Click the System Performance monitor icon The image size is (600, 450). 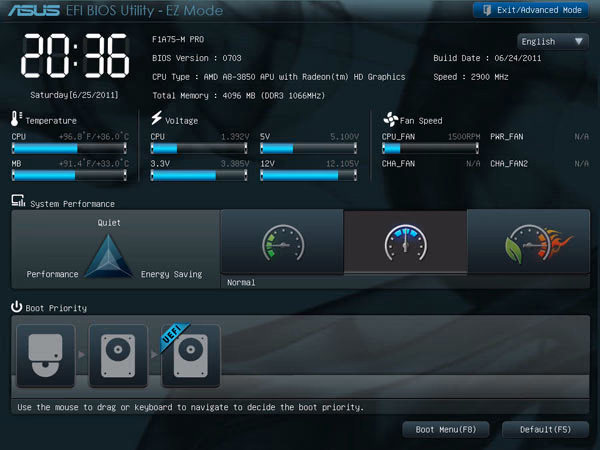click(x=18, y=201)
